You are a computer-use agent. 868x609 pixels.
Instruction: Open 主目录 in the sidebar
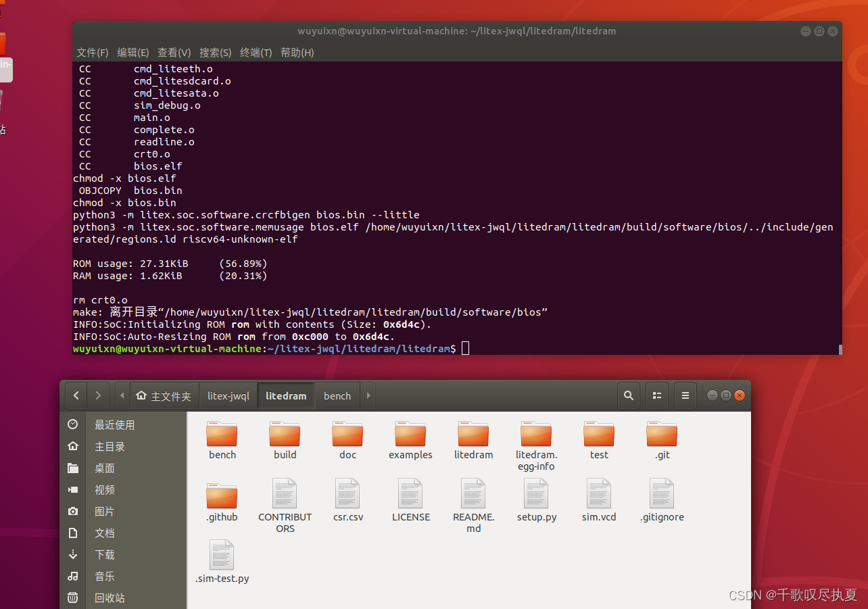click(110, 446)
